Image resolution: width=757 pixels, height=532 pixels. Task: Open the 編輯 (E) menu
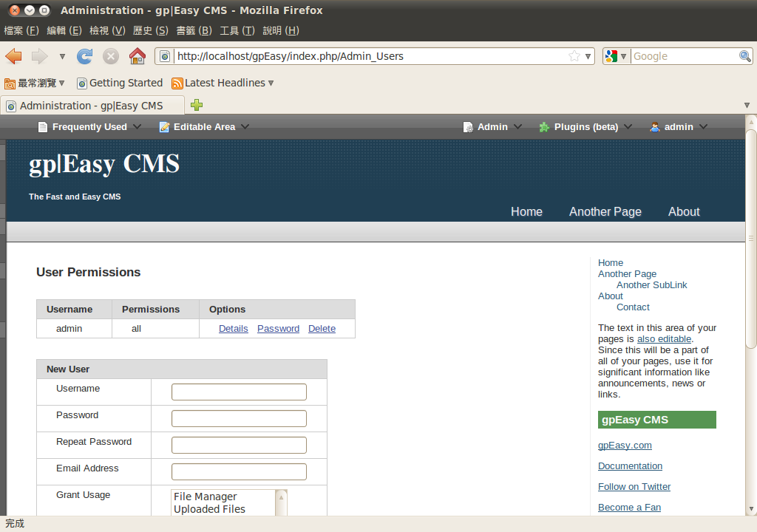pos(64,30)
